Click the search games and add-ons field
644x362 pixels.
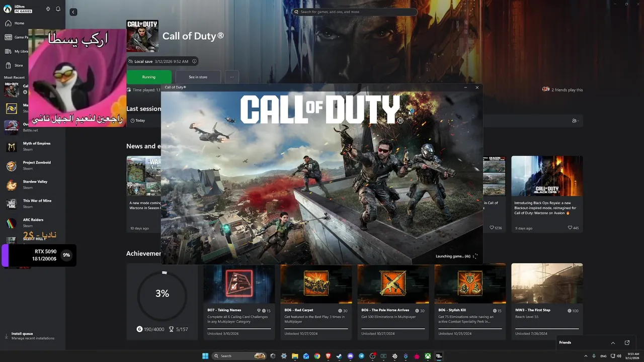point(355,12)
